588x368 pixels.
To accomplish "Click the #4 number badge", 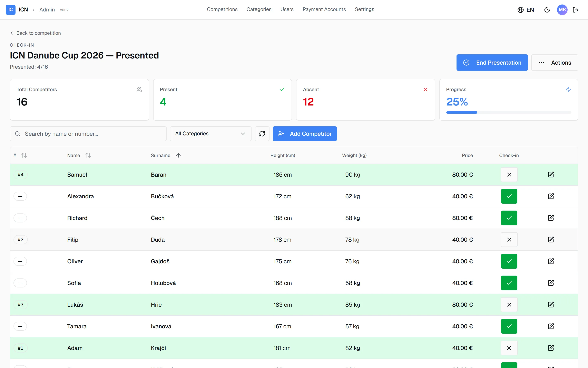I will [x=21, y=175].
